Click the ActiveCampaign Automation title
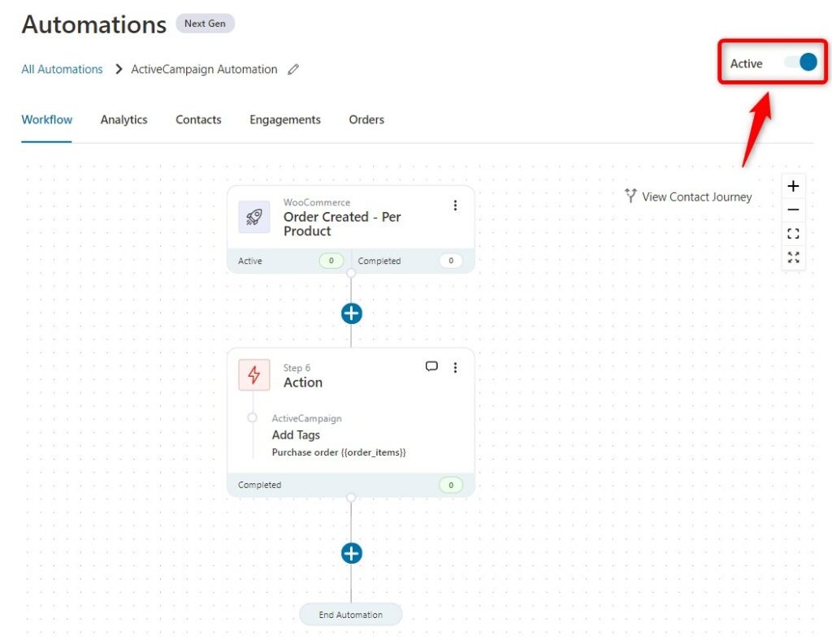This screenshot has width=832, height=644. pos(204,70)
